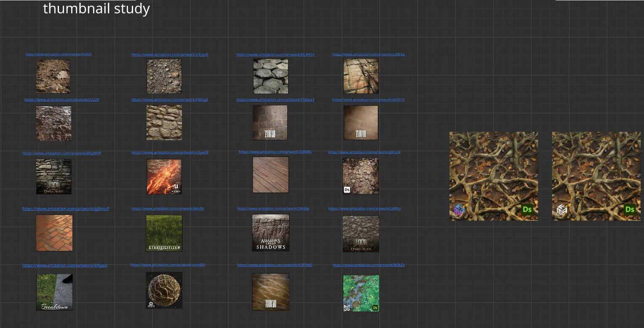The width and height of the screenshot is (644, 328).
Task: Click the Ds badge on the green stream thumbnail
Action: (x=375, y=308)
